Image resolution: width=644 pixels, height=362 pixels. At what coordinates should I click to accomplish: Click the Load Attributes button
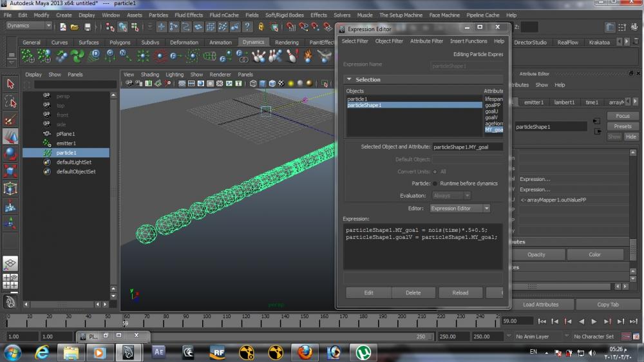click(x=540, y=305)
